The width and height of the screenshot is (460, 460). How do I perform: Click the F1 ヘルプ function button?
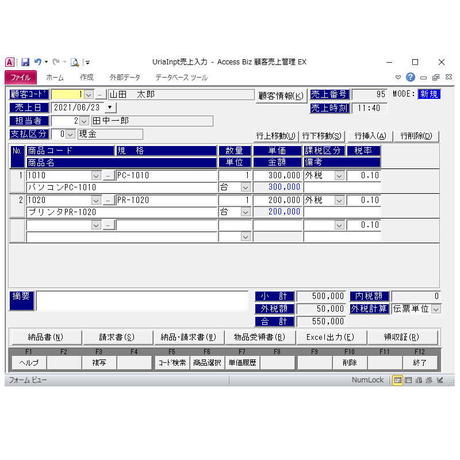click(29, 363)
